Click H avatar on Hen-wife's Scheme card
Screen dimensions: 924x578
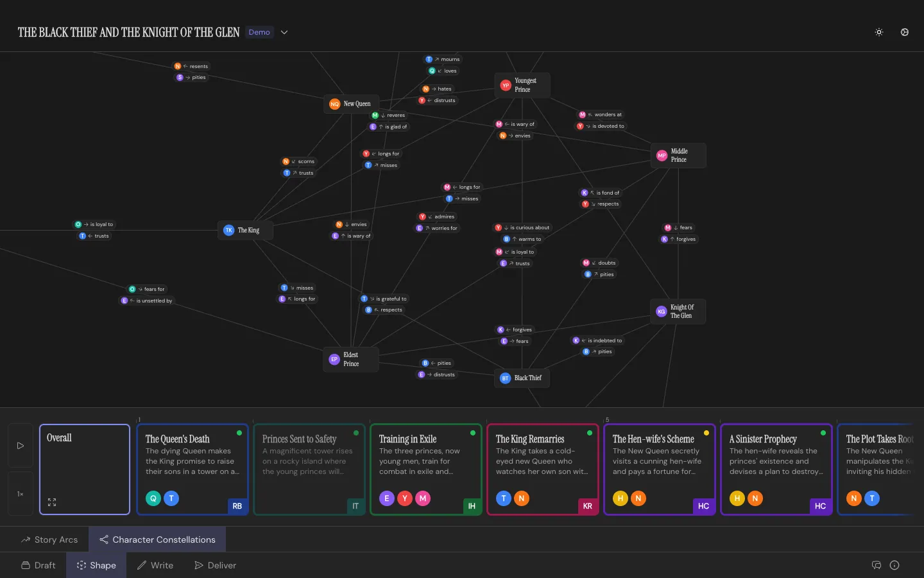[x=620, y=498]
